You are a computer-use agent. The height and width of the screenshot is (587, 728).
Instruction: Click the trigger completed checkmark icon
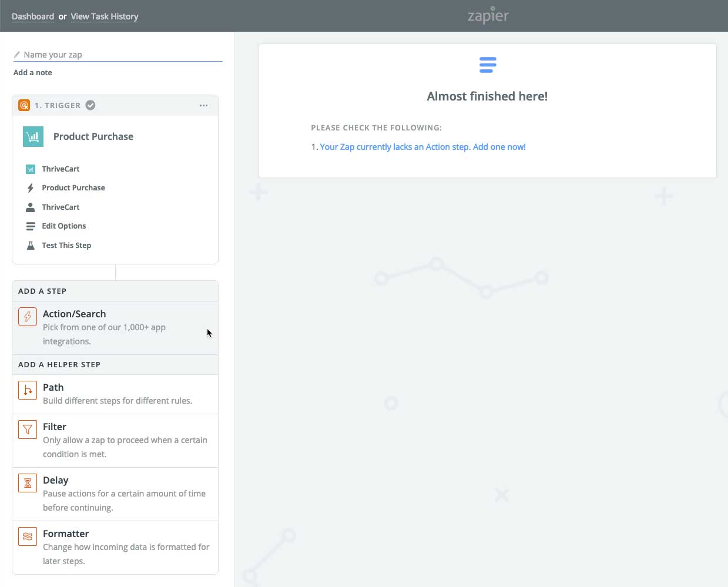[x=90, y=105]
